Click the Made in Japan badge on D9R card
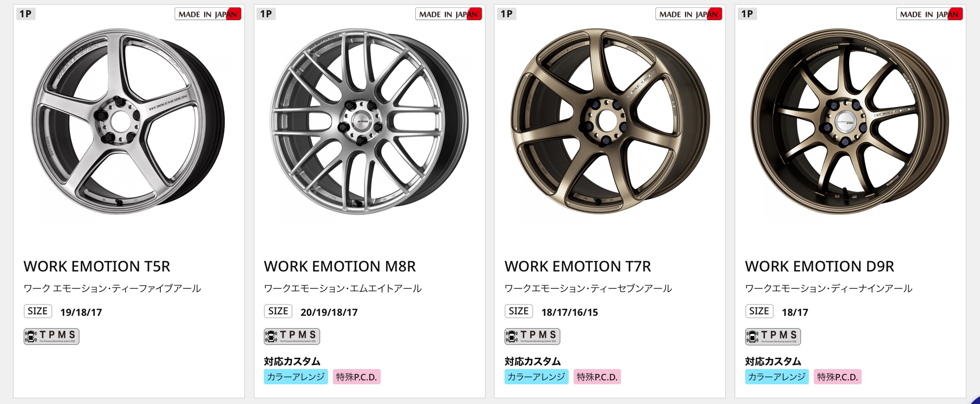980x404 pixels. (x=929, y=14)
